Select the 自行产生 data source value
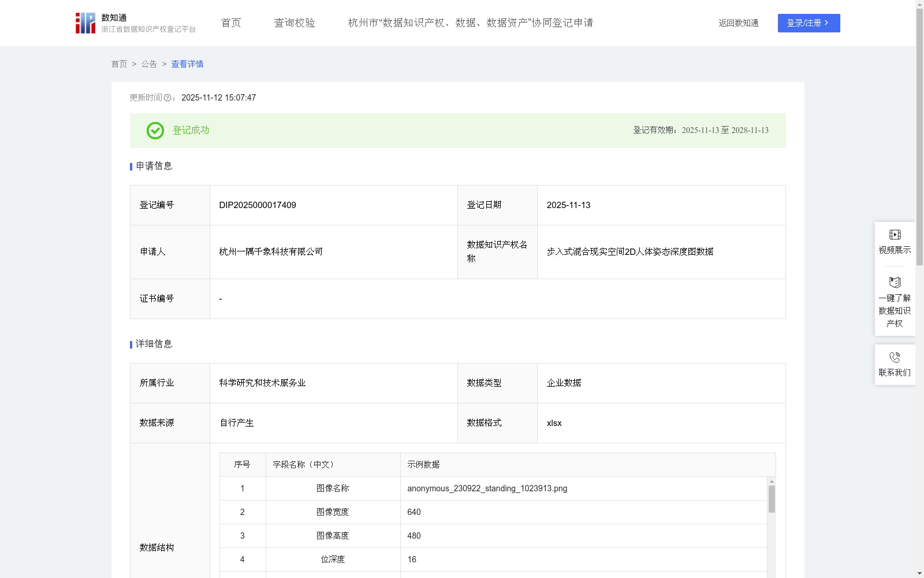This screenshot has width=924, height=578. tap(236, 423)
